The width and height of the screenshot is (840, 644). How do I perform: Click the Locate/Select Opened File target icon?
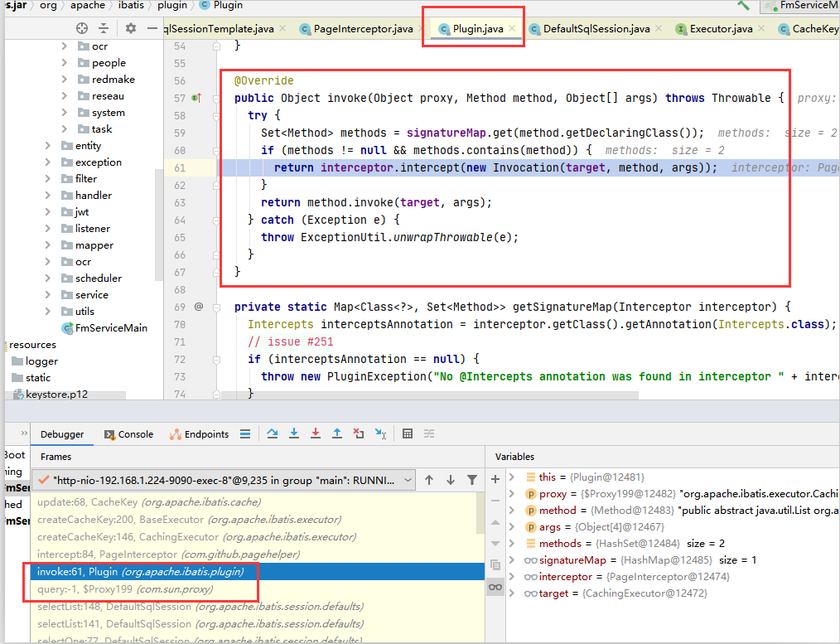tap(82, 28)
